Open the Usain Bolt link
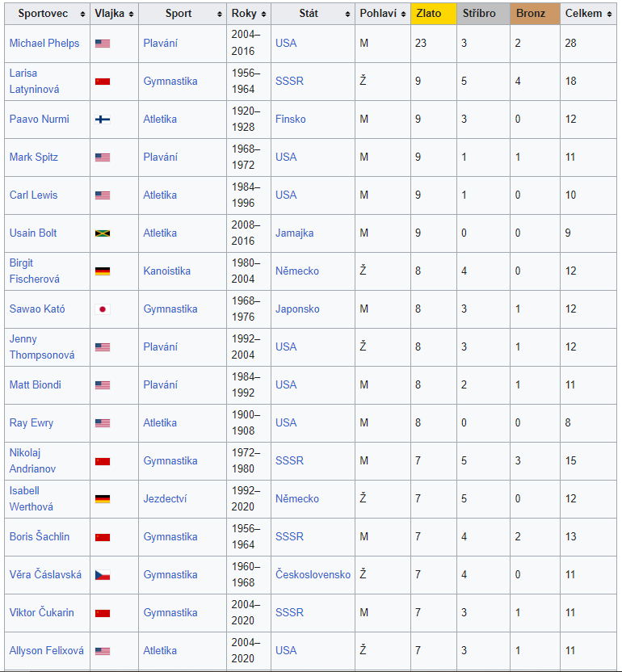The width and height of the screenshot is (622, 672). click(33, 233)
